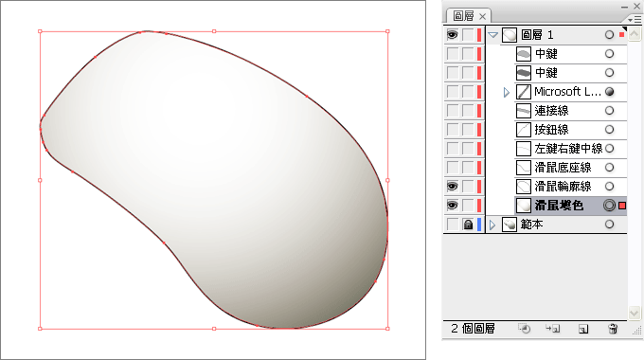Toggle lock box for 滑鼠填色
The height and width of the screenshot is (360, 644).
point(468,205)
